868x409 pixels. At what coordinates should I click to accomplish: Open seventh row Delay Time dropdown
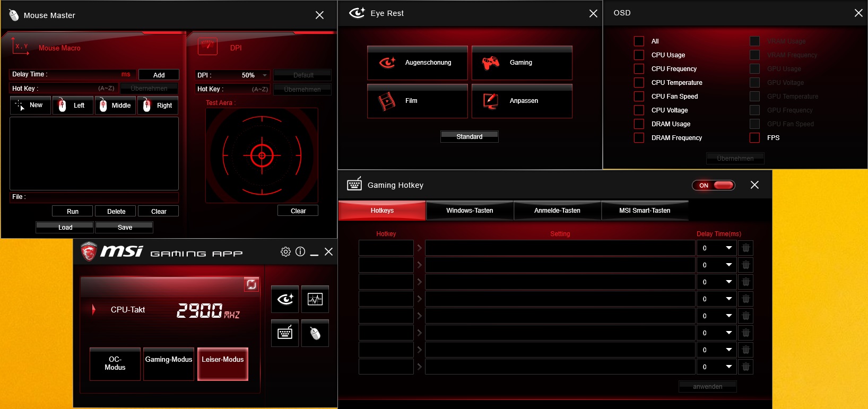(717, 350)
